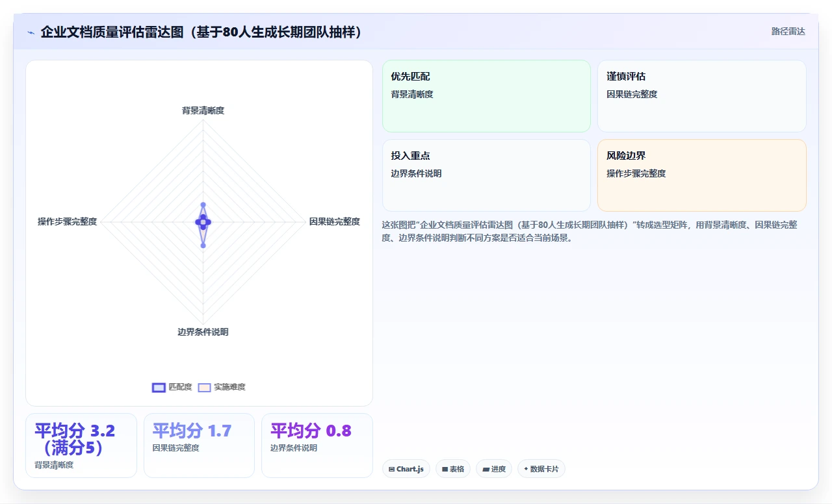Toggle the 实施难度 legend item
The width and height of the screenshot is (832, 504).
tap(222, 387)
